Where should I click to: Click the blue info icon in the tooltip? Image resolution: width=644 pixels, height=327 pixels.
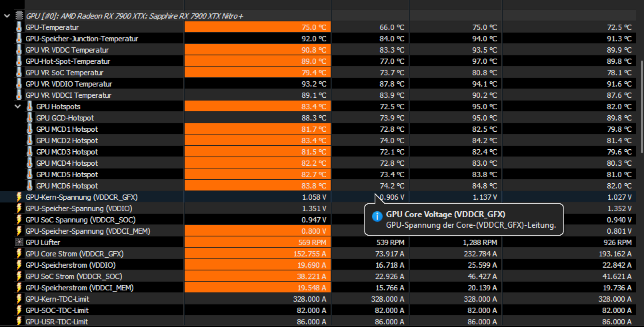coord(377,216)
